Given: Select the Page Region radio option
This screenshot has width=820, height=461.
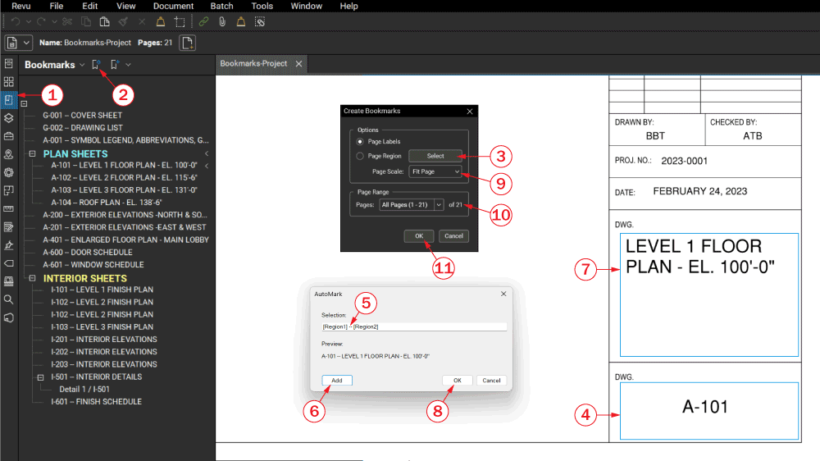Looking at the screenshot, I should pyautogui.click(x=360, y=156).
